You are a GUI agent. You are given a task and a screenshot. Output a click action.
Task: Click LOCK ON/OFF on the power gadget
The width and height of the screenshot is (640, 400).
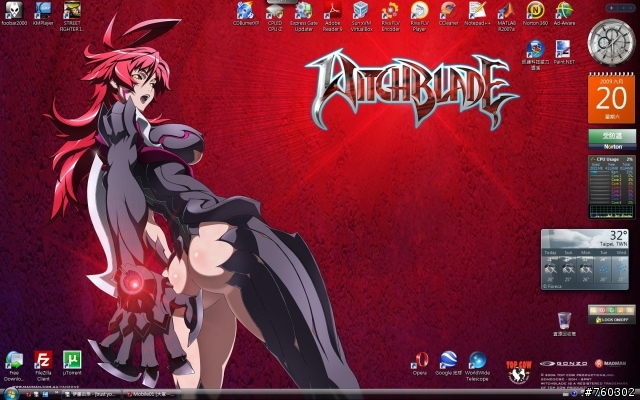pyautogui.click(x=612, y=320)
